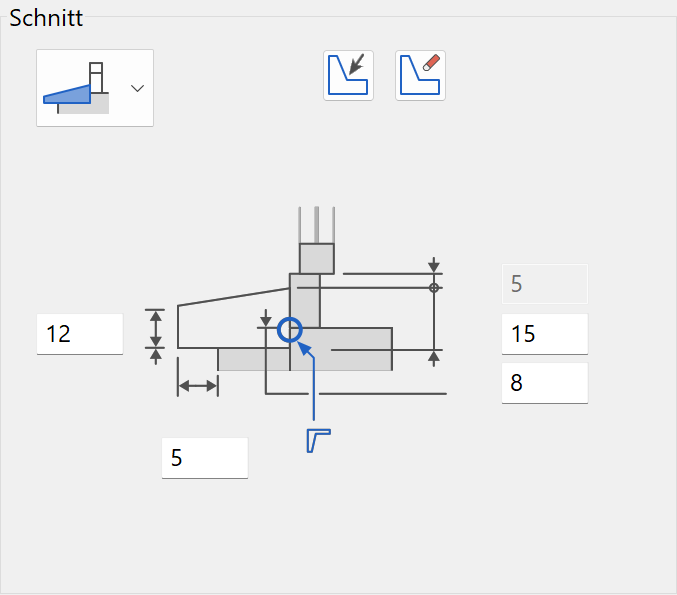The width and height of the screenshot is (677, 595).
Task: Expand the section type dropdown chevron
Action: click(137, 89)
